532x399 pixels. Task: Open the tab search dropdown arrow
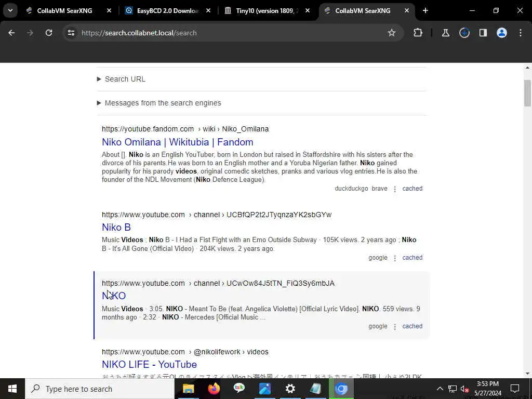click(x=10, y=10)
